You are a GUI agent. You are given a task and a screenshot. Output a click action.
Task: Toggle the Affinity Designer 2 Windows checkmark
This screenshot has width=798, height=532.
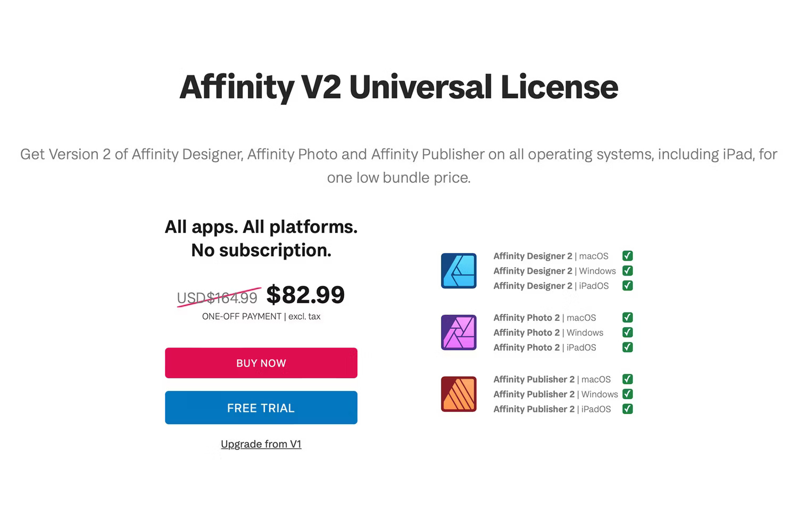coord(627,271)
